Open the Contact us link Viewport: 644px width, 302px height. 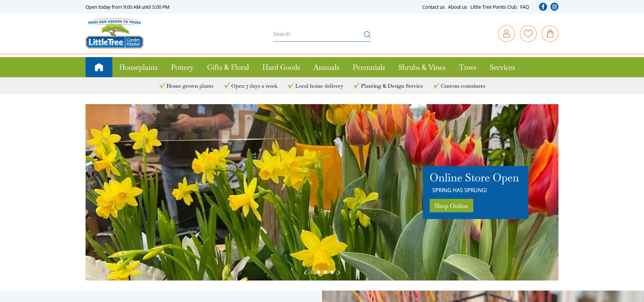pyautogui.click(x=433, y=7)
